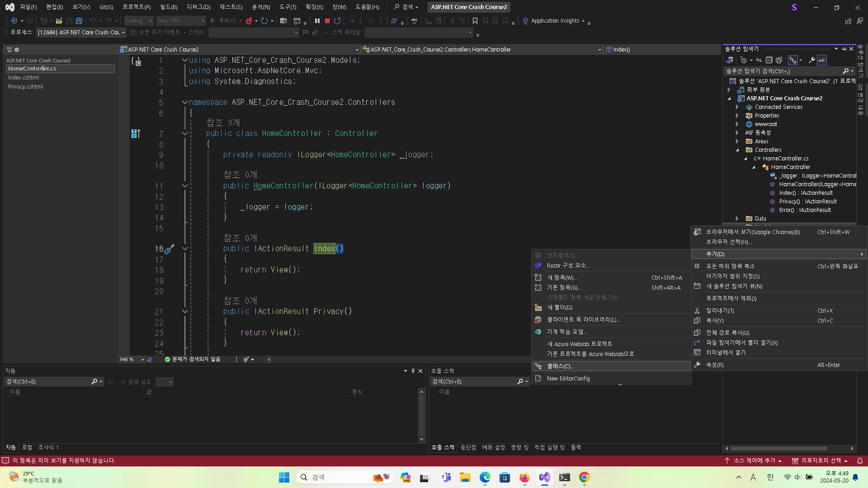The width and height of the screenshot is (868, 488).
Task: Sync with active document arrows icon
Action: point(759,60)
